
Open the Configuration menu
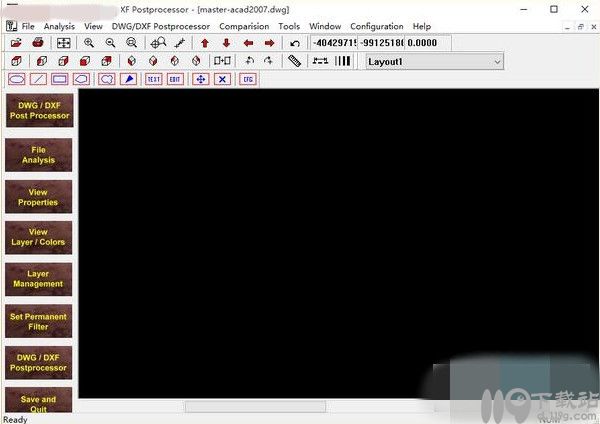[x=377, y=26]
